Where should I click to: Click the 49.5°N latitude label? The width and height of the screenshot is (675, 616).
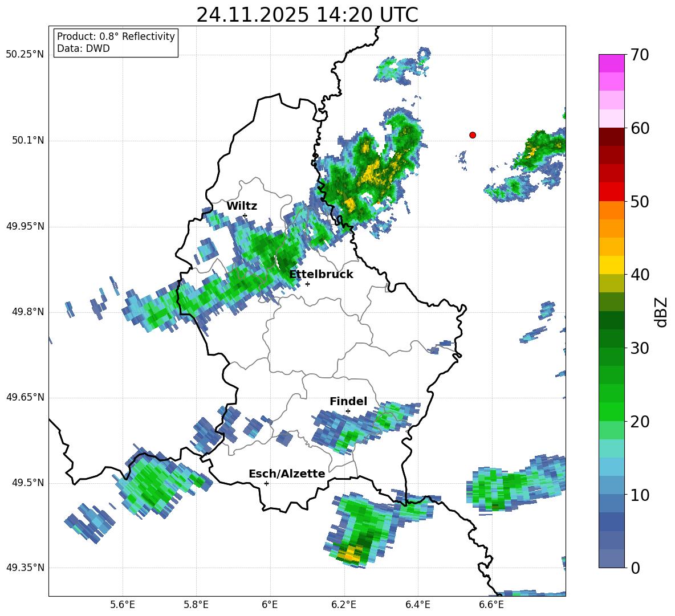pyautogui.click(x=27, y=483)
